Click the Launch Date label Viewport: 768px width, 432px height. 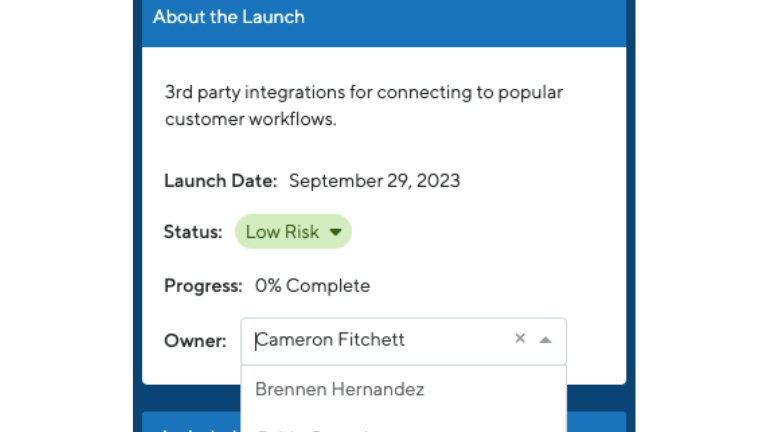tap(220, 181)
